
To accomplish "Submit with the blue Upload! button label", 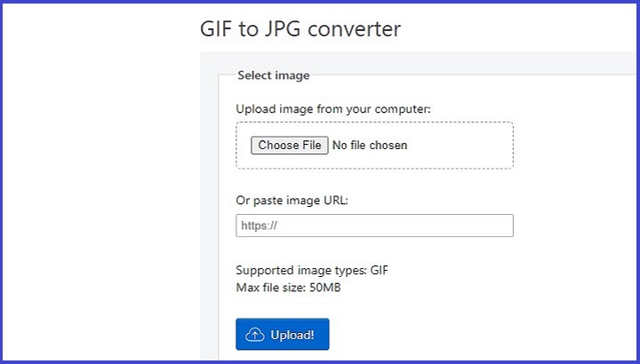I will (292, 335).
